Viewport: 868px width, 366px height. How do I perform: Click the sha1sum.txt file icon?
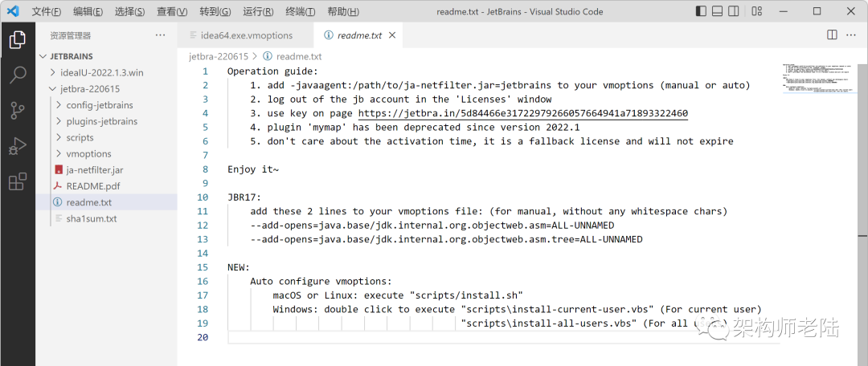58,218
